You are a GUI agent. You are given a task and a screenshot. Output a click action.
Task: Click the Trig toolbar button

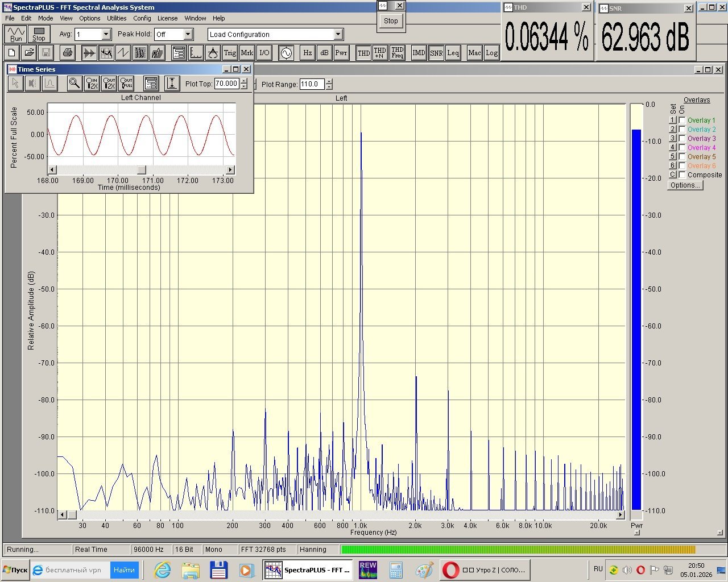[x=230, y=53]
